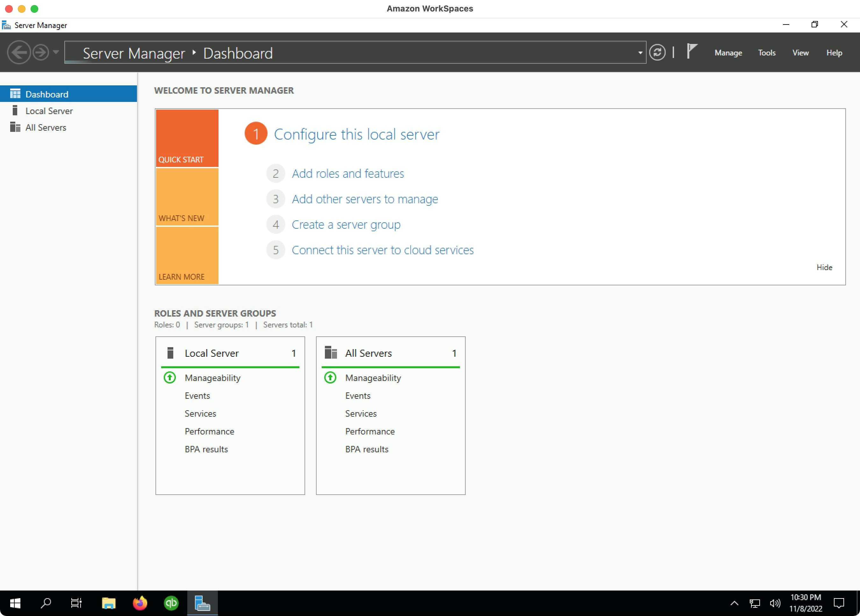Select Local Server in the sidebar
Image resolution: width=860 pixels, height=616 pixels.
(x=68, y=111)
